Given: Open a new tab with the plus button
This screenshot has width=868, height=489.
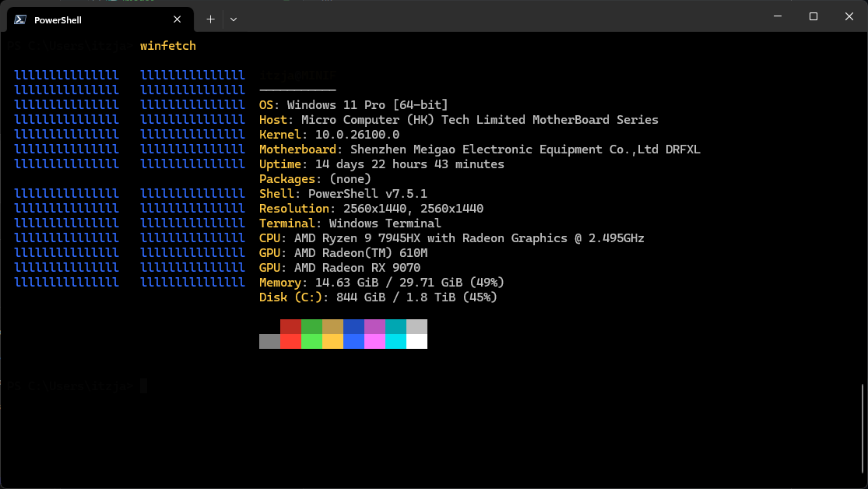Looking at the screenshot, I should coord(209,19).
